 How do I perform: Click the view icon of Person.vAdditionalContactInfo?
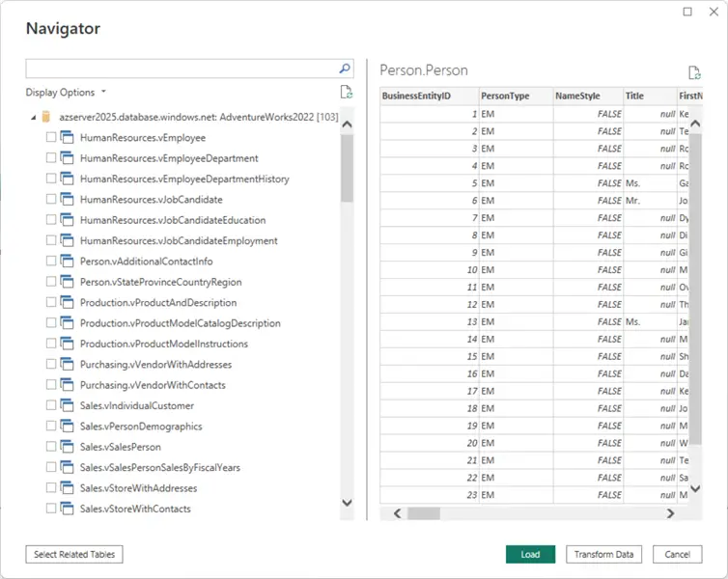click(x=67, y=262)
